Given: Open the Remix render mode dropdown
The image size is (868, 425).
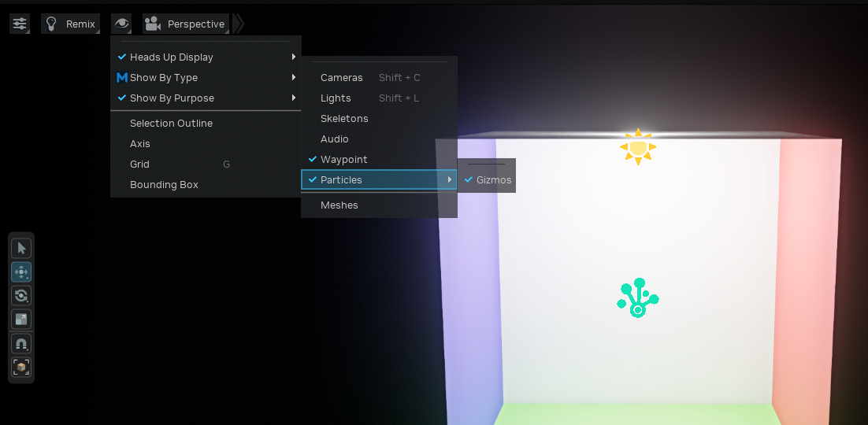Looking at the screenshot, I should point(70,24).
